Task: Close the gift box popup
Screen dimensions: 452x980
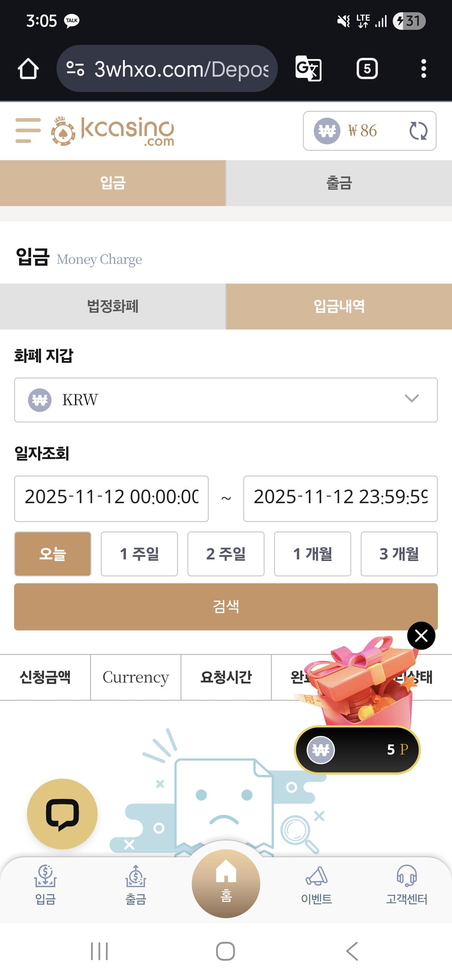Action: pyautogui.click(x=421, y=636)
